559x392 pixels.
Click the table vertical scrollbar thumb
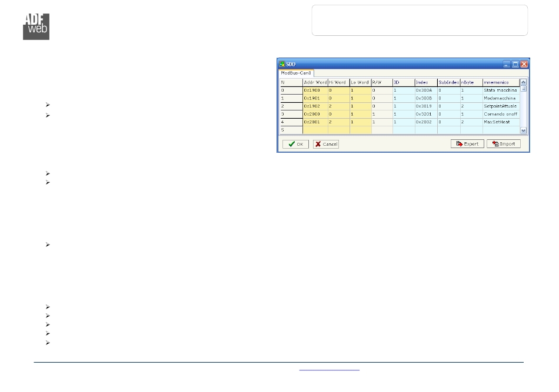point(523,89)
